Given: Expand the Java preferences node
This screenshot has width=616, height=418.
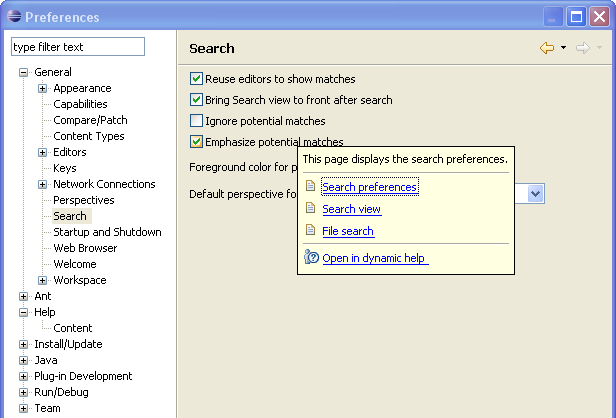Looking at the screenshot, I should 24,360.
